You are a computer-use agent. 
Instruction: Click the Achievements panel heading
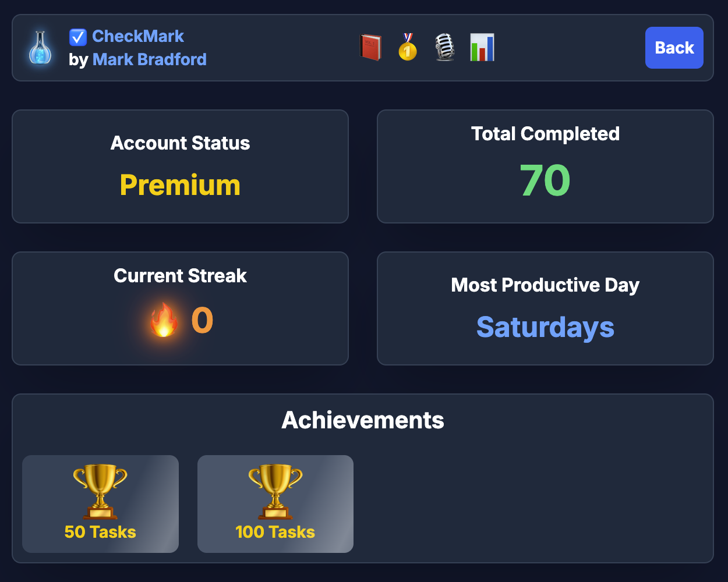pyautogui.click(x=362, y=420)
